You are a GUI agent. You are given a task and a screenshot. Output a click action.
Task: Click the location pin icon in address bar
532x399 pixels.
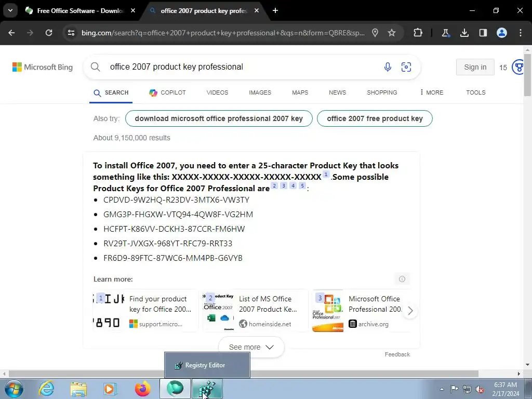[375, 33]
